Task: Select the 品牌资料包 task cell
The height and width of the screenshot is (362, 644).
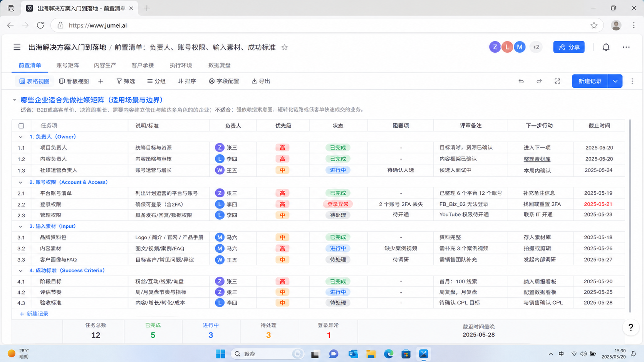Action: tap(53, 237)
